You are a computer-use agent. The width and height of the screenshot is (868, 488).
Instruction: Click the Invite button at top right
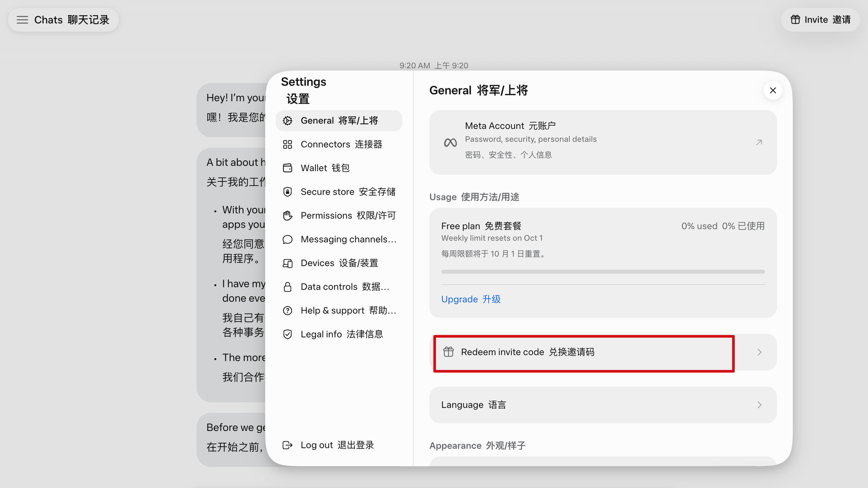820,19
